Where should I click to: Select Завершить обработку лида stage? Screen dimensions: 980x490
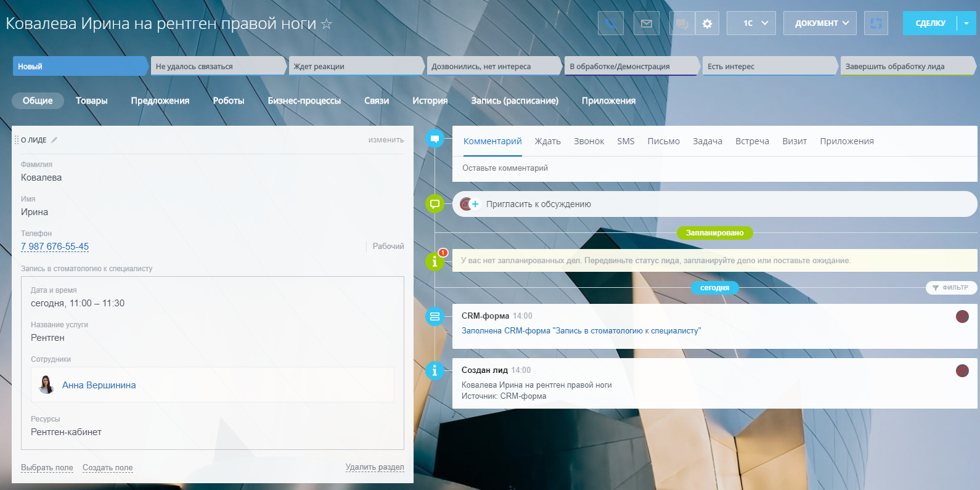pyautogui.click(x=908, y=66)
